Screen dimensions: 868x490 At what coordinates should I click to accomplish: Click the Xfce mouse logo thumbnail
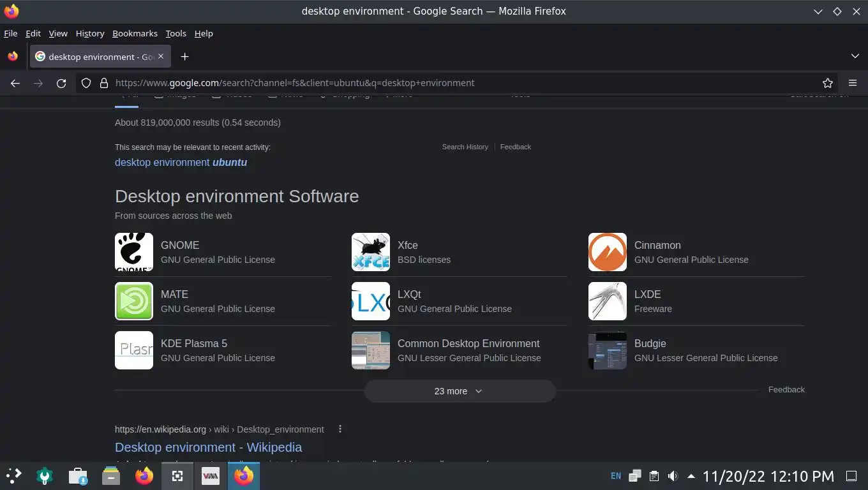[x=371, y=252]
